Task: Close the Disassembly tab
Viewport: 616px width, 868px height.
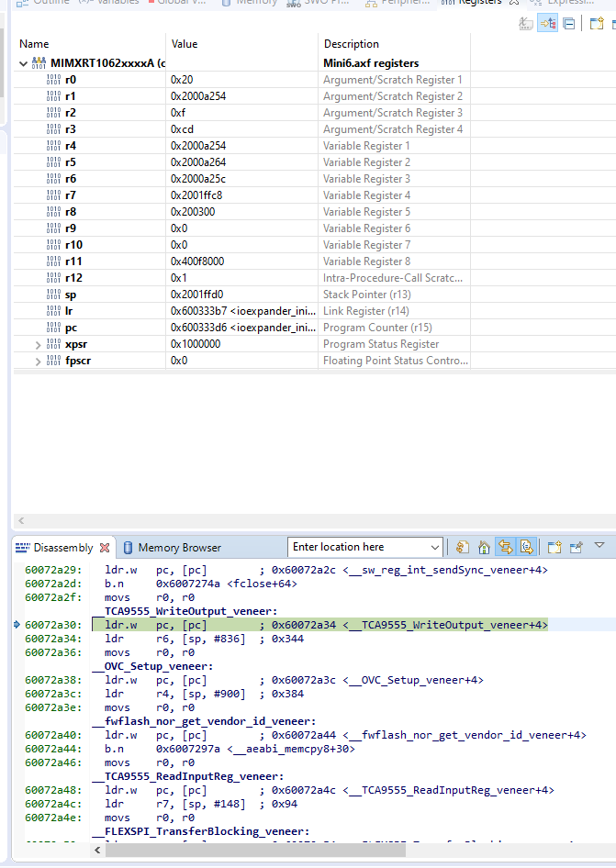Action: click(105, 548)
